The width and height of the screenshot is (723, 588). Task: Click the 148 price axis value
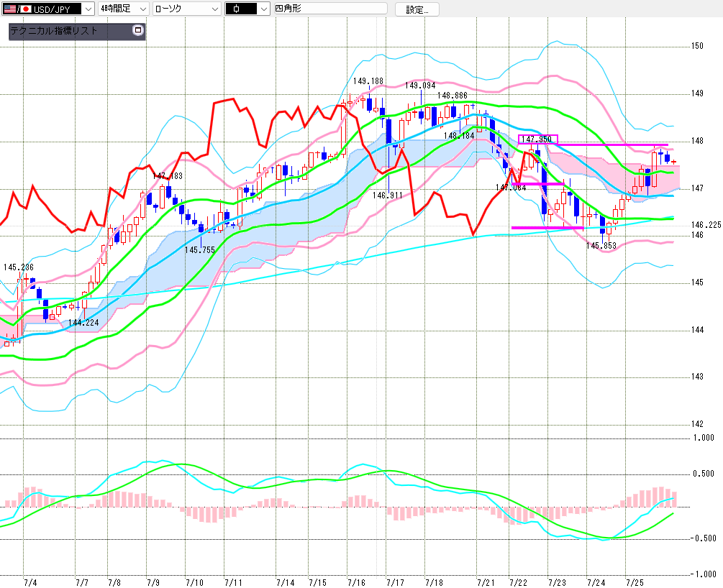[x=697, y=141]
